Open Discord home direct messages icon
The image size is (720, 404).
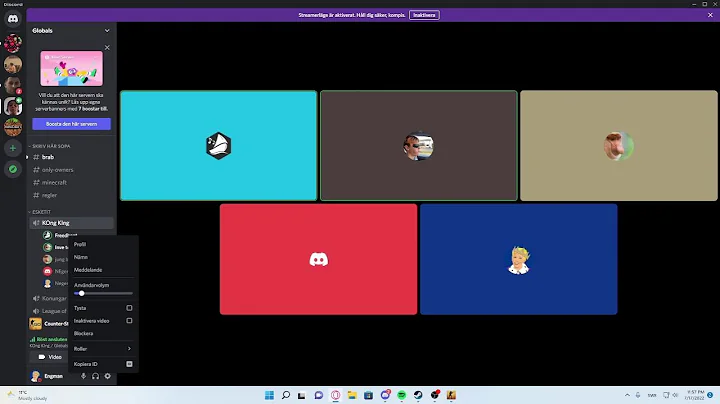pyautogui.click(x=13, y=19)
